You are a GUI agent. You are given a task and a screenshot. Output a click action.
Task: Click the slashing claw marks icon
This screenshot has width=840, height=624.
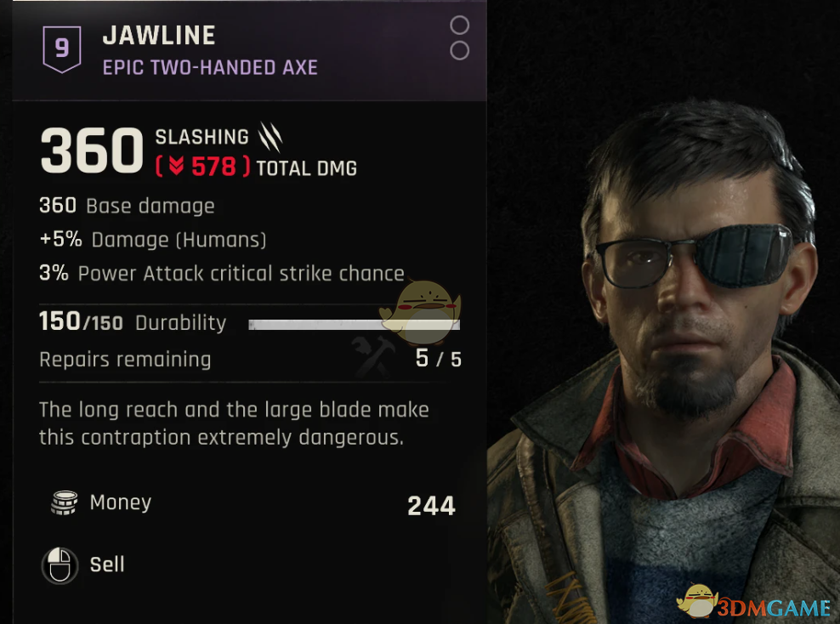pyautogui.click(x=270, y=137)
